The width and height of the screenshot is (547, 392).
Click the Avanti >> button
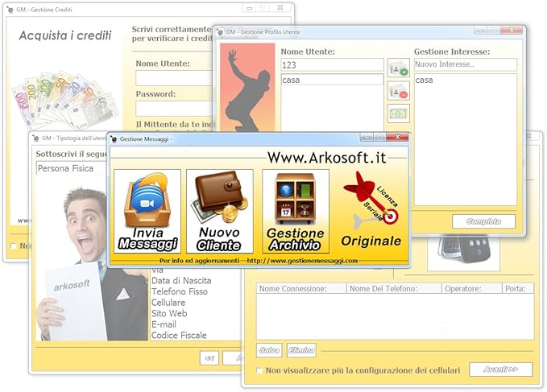pos(501,369)
